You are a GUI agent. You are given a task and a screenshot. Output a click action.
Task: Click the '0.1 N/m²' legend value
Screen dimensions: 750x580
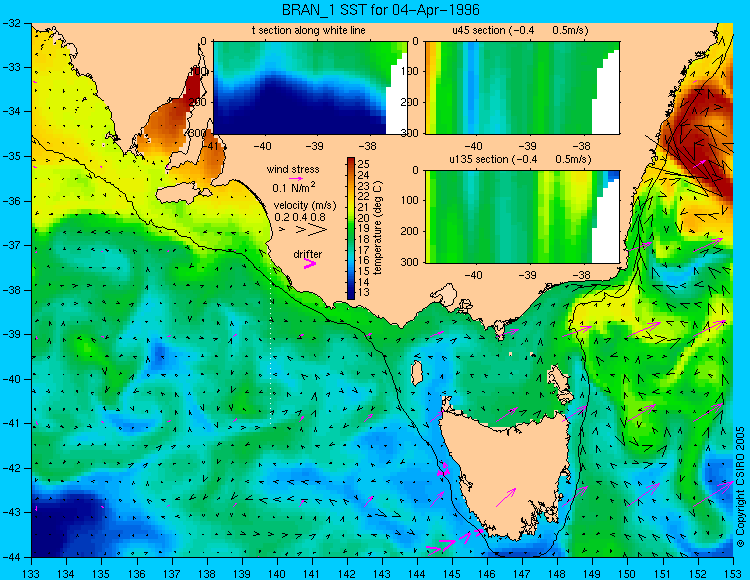click(x=294, y=187)
